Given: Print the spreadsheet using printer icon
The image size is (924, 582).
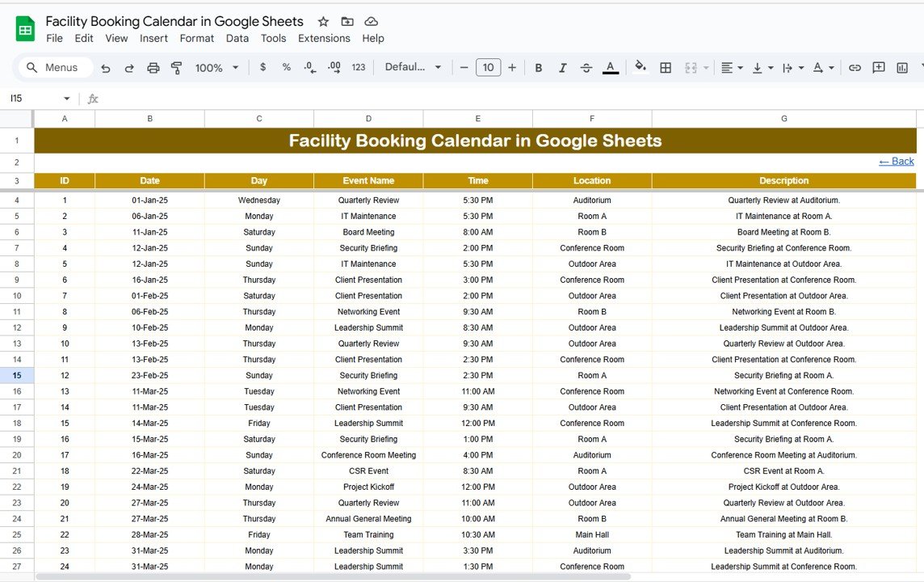Looking at the screenshot, I should pyautogui.click(x=153, y=68).
